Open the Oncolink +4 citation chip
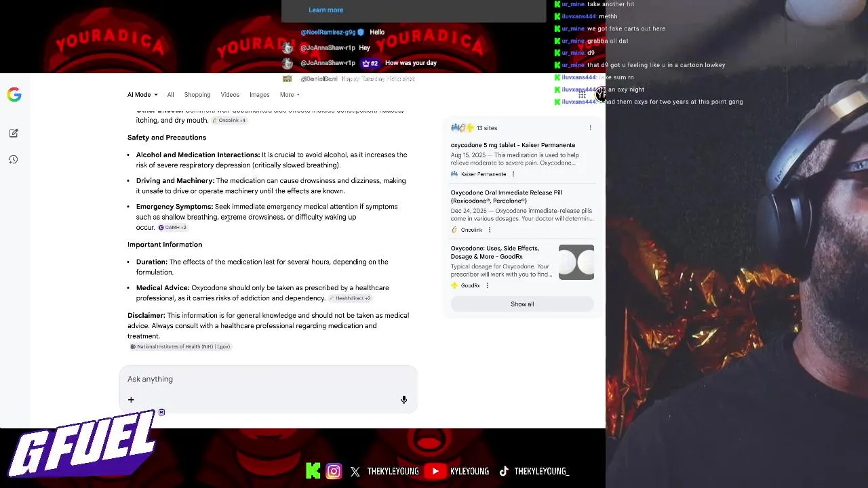 tap(229, 121)
